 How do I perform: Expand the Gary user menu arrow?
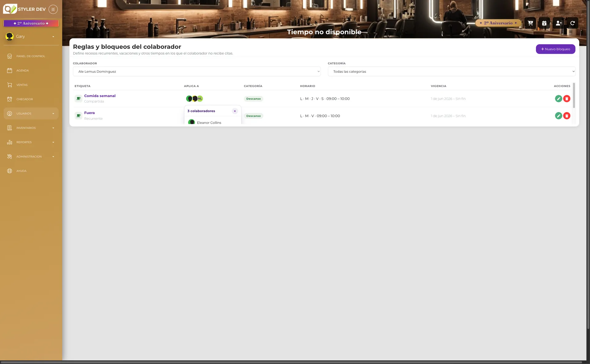point(53,37)
